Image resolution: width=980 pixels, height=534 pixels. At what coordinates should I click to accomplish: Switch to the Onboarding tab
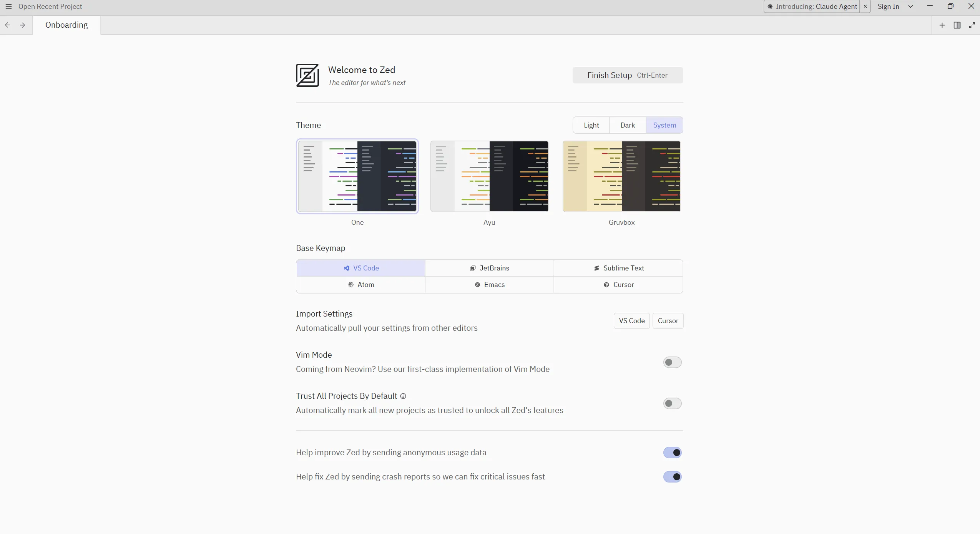[x=66, y=25]
